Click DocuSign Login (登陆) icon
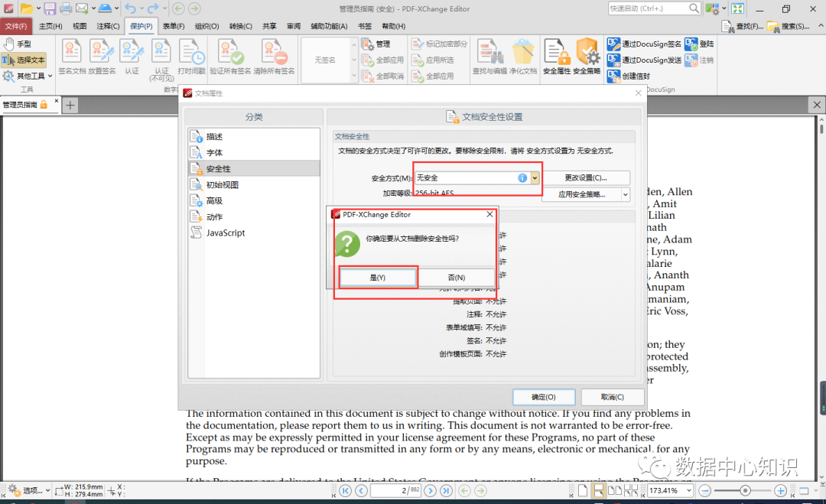The image size is (826, 504). pyautogui.click(x=699, y=44)
